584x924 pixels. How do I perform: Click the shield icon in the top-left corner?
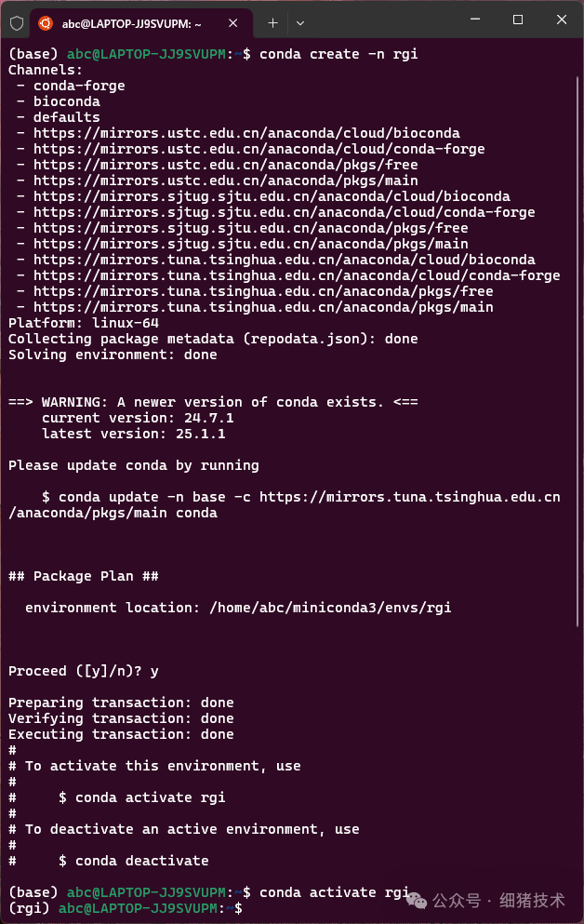pos(15,22)
